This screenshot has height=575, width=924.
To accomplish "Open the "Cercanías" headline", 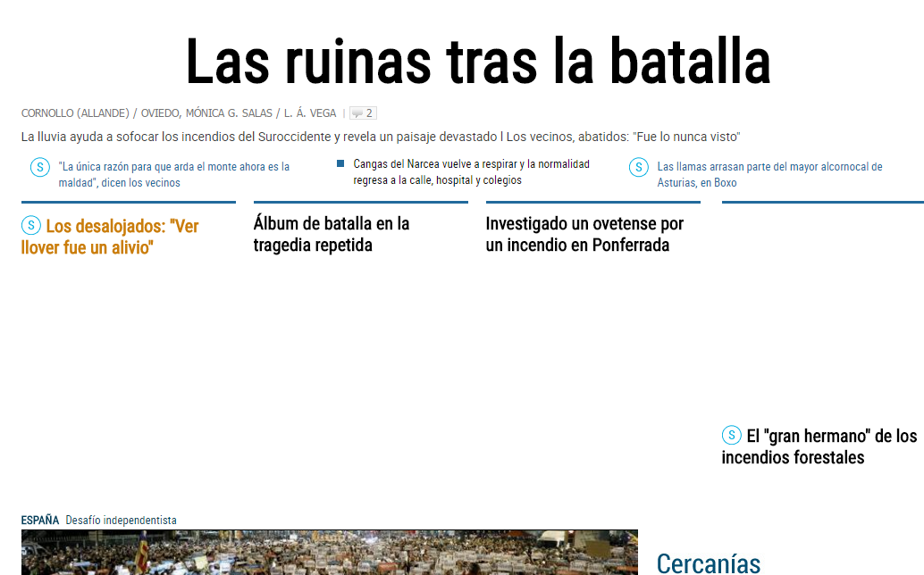I will (x=708, y=562).
